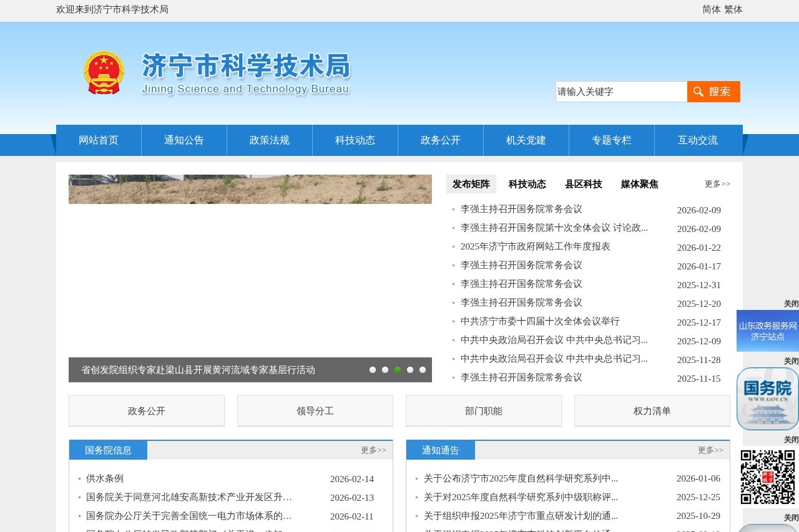Open 关于组织申报2025年济宁市重点研发计划 notice

point(521,516)
